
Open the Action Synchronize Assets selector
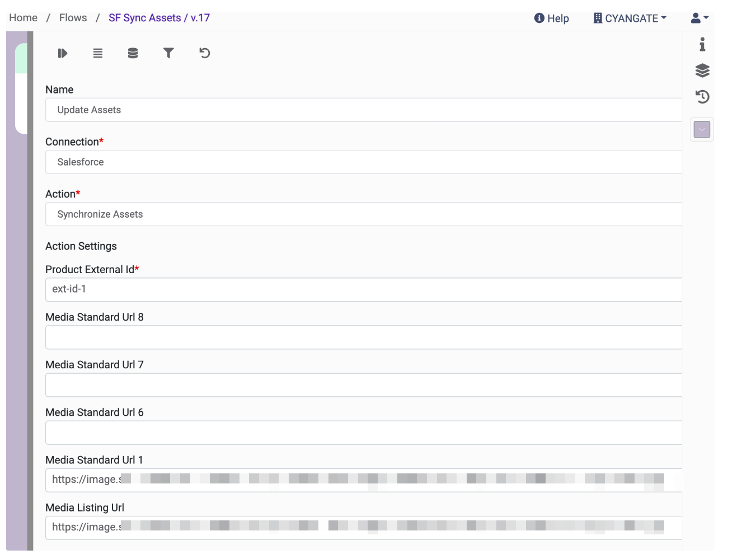(x=364, y=214)
